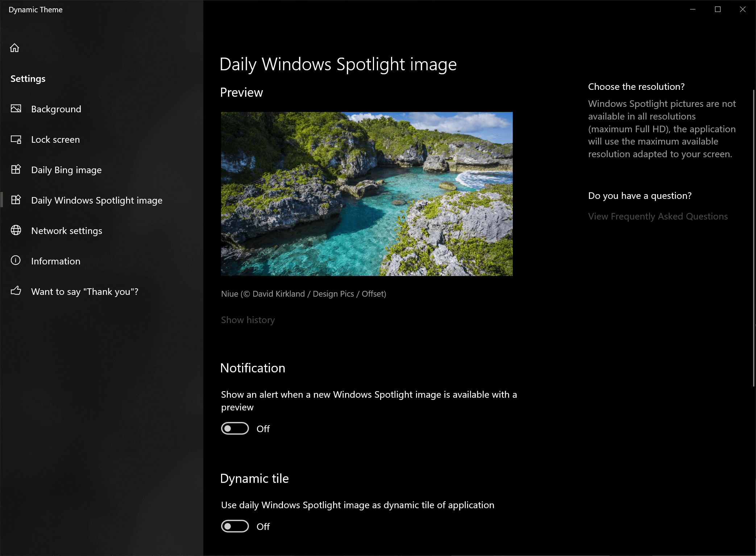Open Information section
This screenshot has width=756, height=556.
coord(55,260)
